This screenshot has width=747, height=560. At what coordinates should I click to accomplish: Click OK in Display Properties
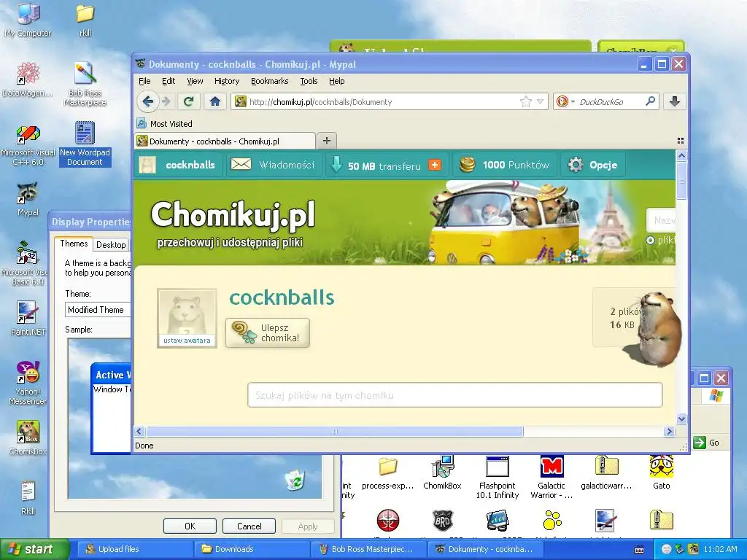pyautogui.click(x=190, y=526)
